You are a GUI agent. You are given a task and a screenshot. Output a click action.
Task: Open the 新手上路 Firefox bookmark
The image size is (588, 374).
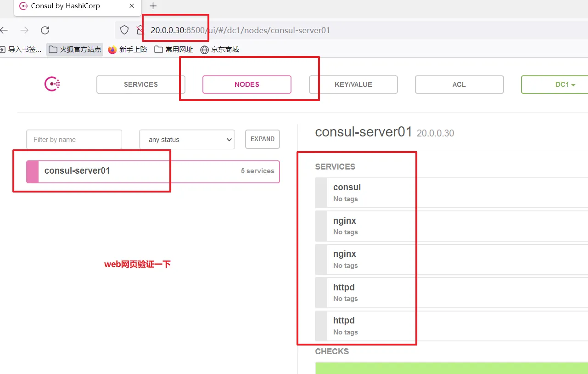pos(128,49)
